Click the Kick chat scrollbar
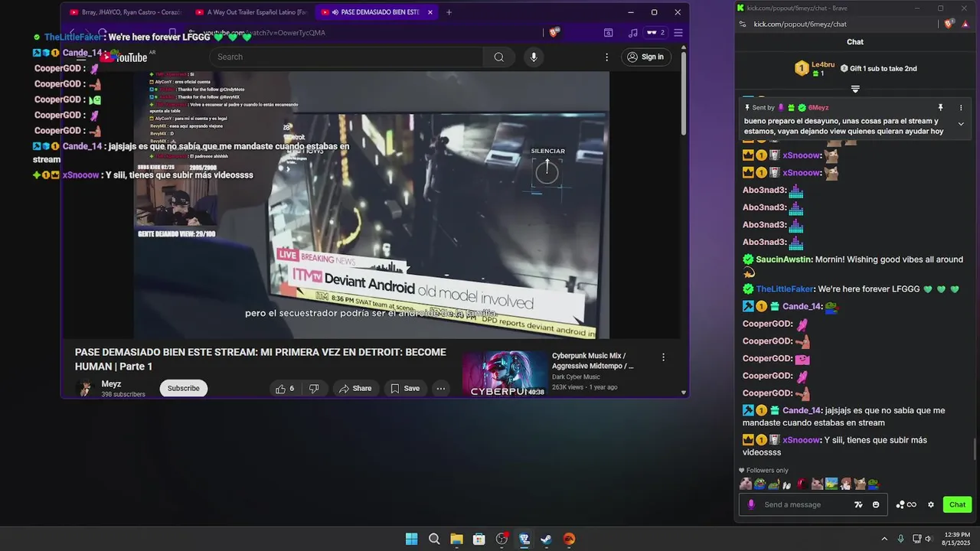 975,449
